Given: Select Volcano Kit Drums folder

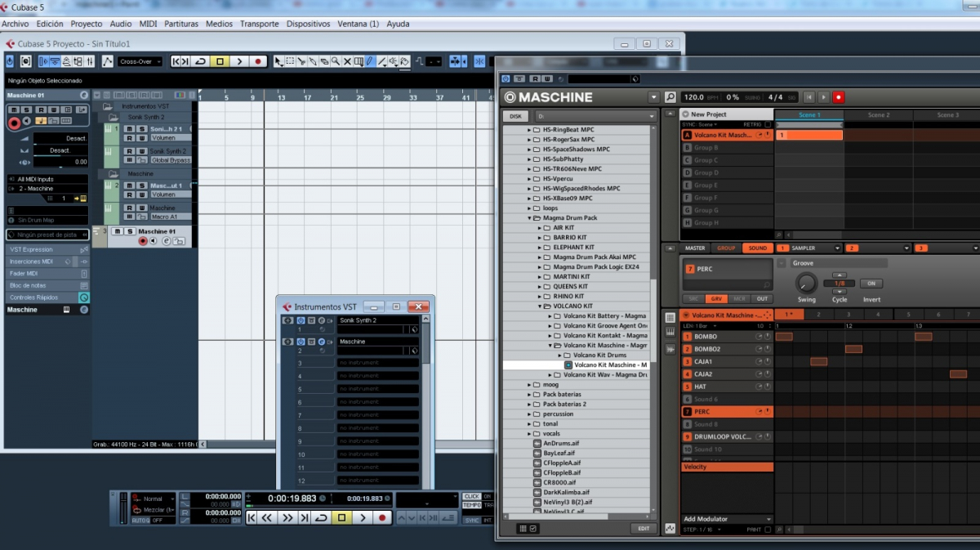Looking at the screenshot, I should [x=599, y=355].
